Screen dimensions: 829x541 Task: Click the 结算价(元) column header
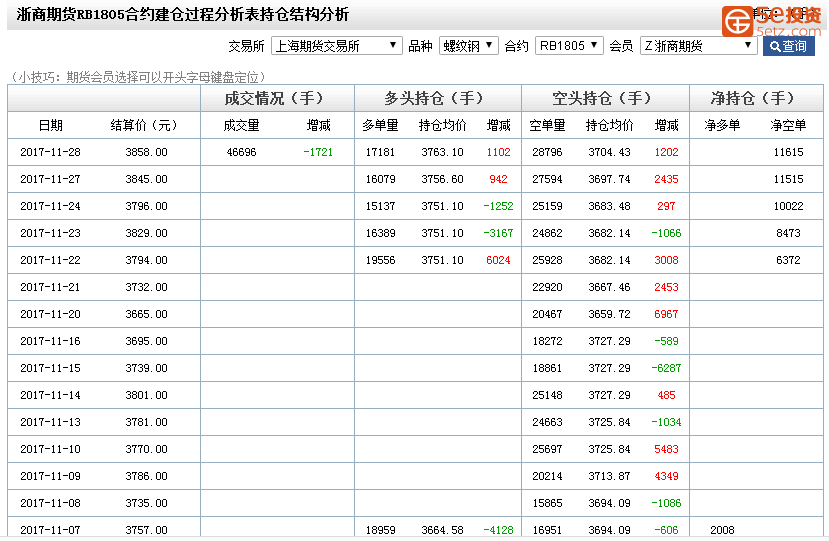pos(143,125)
